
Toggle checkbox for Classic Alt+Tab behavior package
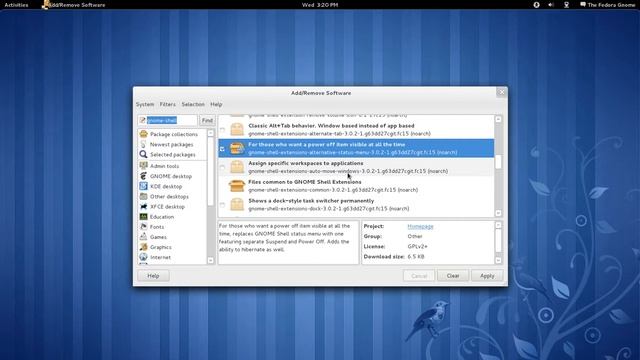pos(222,130)
